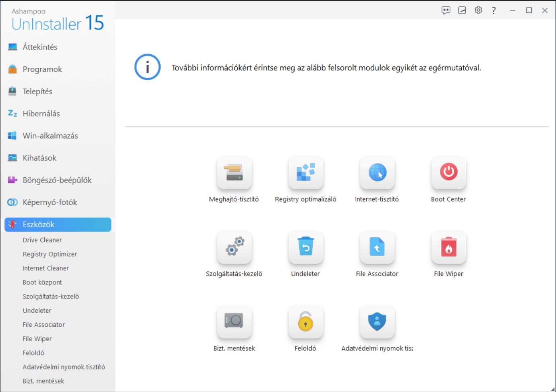Open the Kihatások section

[x=58, y=158]
